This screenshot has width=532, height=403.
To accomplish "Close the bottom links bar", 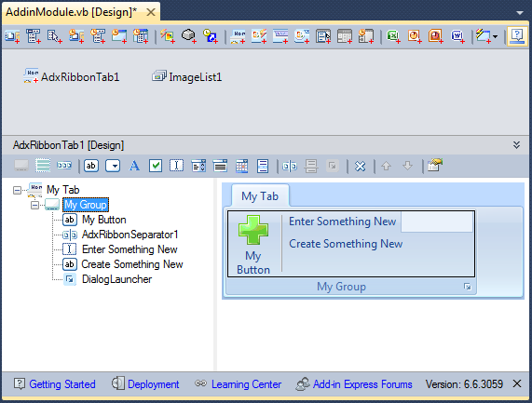I will pyautogui.click(x=517, y=383).
